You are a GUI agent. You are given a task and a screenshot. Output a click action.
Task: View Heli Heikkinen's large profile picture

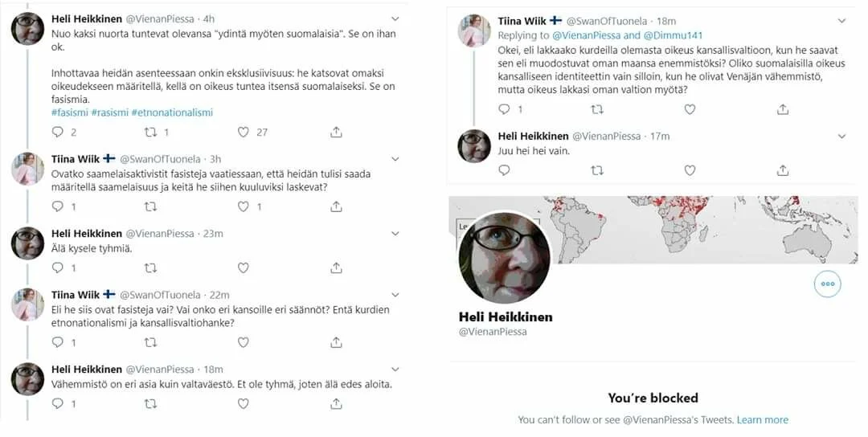pyautogui.click(x=505, y=258)
